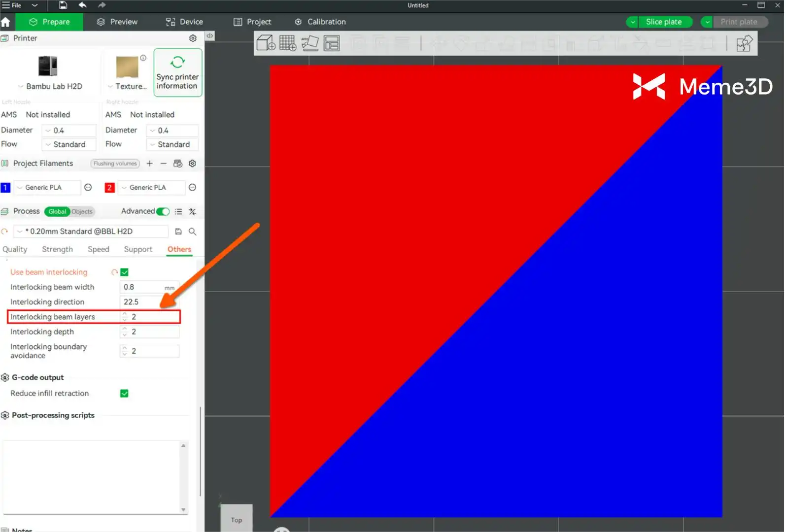Open the Strength settings tab
The image size is (786, 532).
coord(57,250)
